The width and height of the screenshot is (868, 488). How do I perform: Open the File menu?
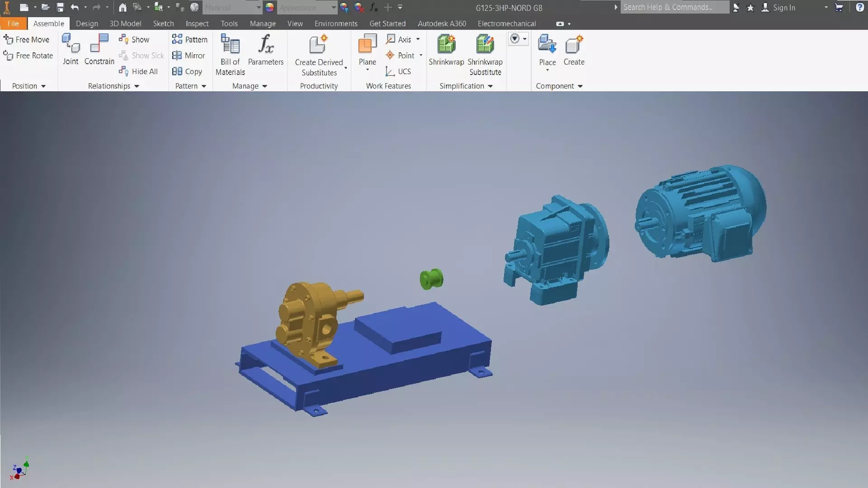tap(13, 23)
